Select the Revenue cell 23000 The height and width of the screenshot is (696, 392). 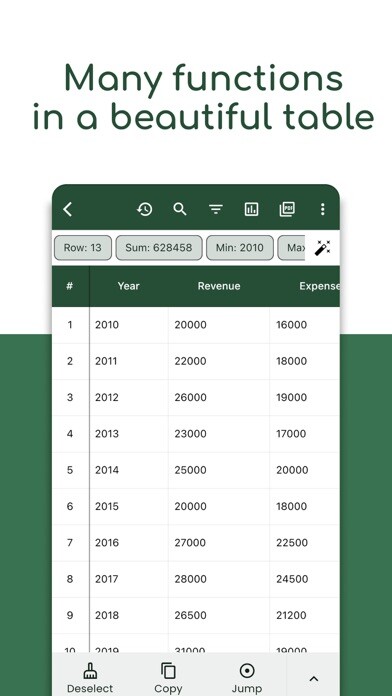point(219,434)
